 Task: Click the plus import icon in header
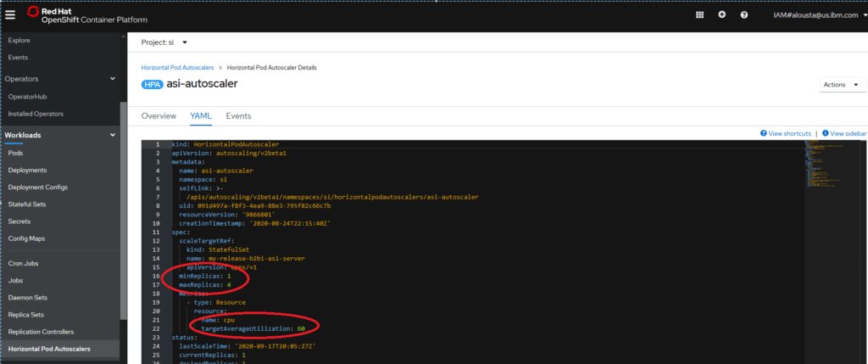click(721, 14)
